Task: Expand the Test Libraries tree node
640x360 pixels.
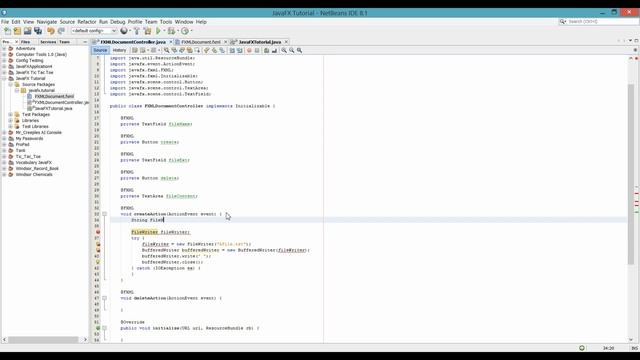Action: click(x=11, y=127)
